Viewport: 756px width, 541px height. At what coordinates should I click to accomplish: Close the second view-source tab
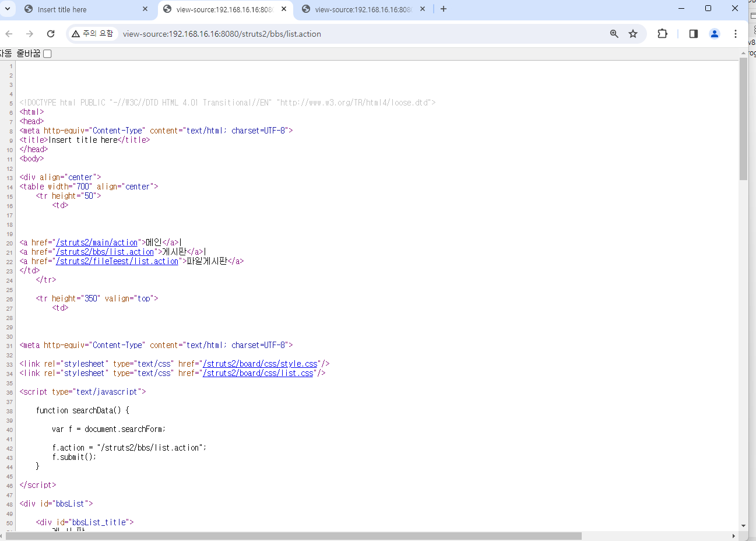tap(284, 9)
